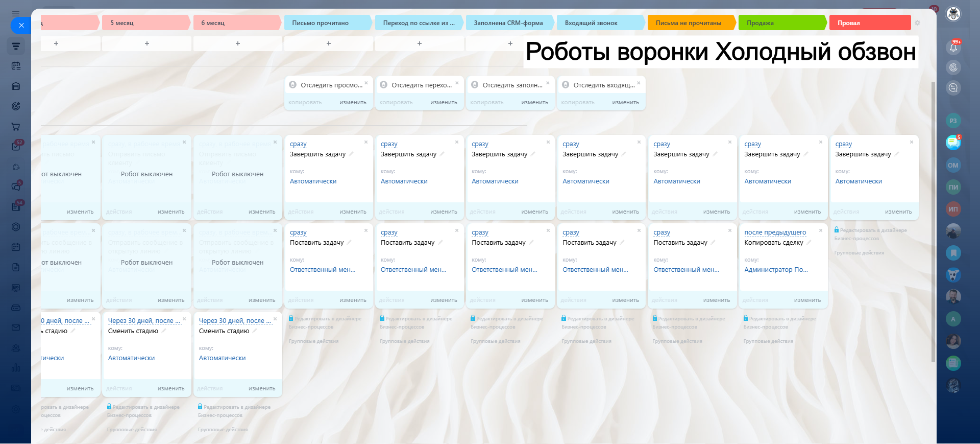This screenshot has width=980, height=444.
Task: Select the Продажа stage header
Action: pyautogui.click(x=781, y=23)
